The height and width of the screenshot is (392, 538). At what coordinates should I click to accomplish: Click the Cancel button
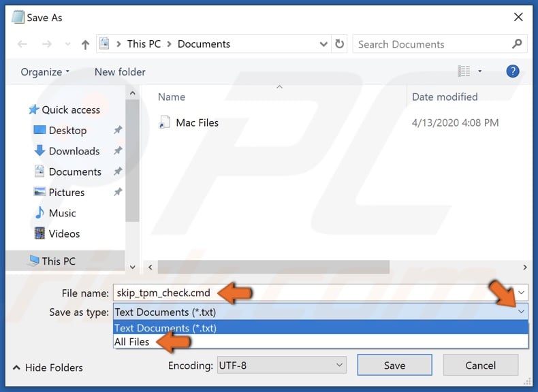480,365
